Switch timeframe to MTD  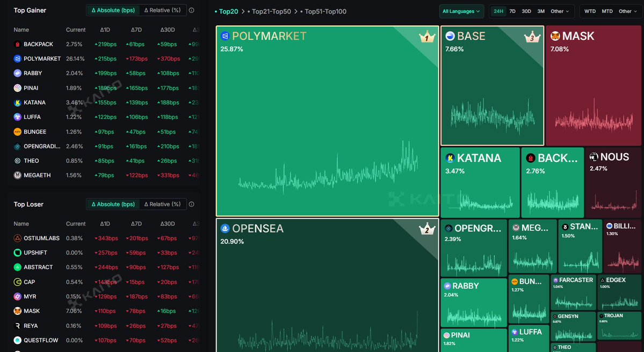(x=607, y=11)
